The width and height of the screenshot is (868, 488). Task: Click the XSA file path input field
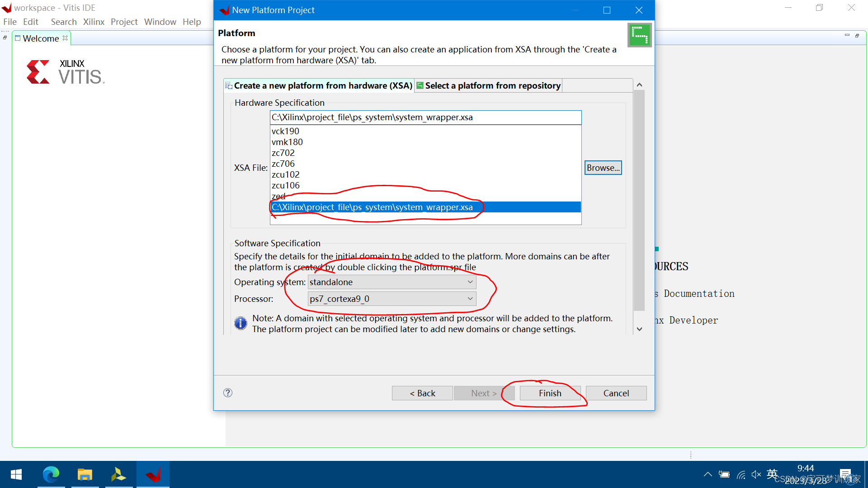point(425,117)
